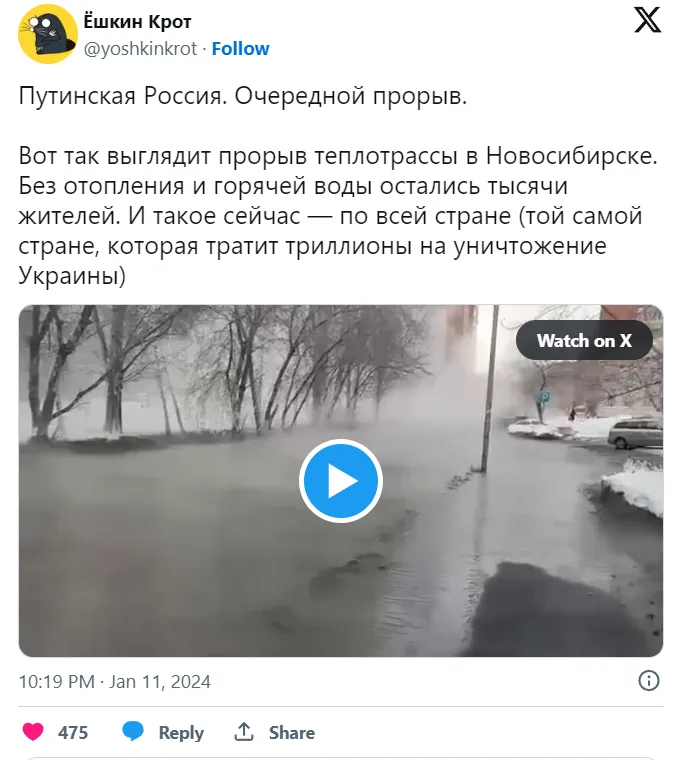Open the 10:19 PM · Jan 11, 2024 timestamp
The height and width of the screenshot is (760, 684).
[x=115, y=681]
